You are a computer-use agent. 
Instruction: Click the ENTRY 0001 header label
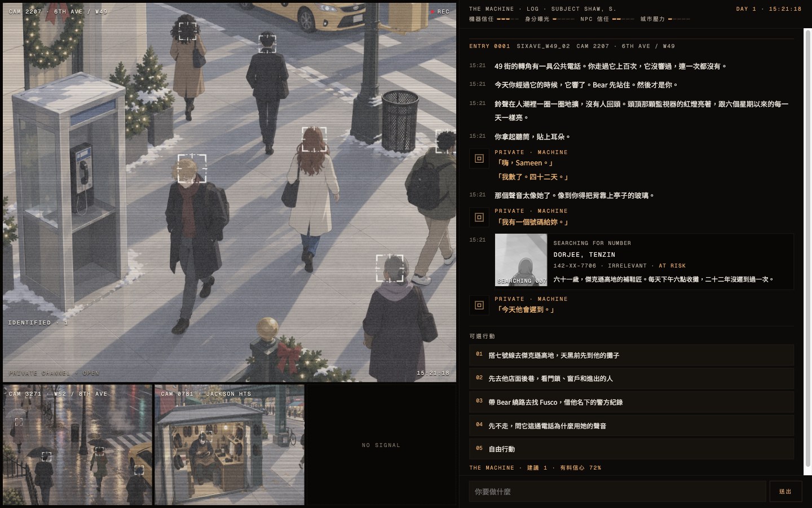coord(489,46)
